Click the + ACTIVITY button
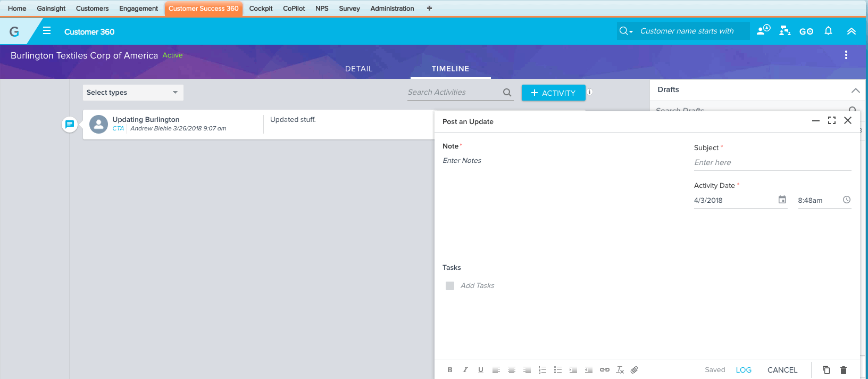Screen dimensions: 868x379 pos(553,93)
